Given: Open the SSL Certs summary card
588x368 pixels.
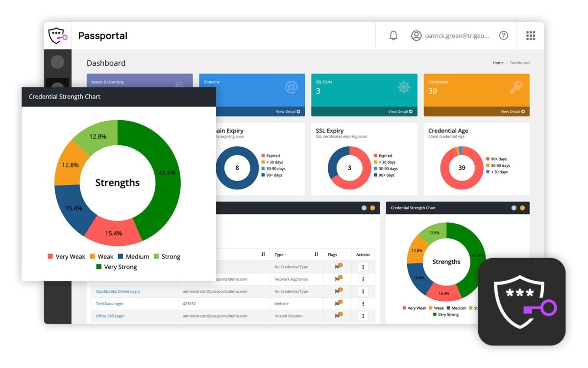Looking at the screenshot, I should pyautogui.click(x=364, y=95).
